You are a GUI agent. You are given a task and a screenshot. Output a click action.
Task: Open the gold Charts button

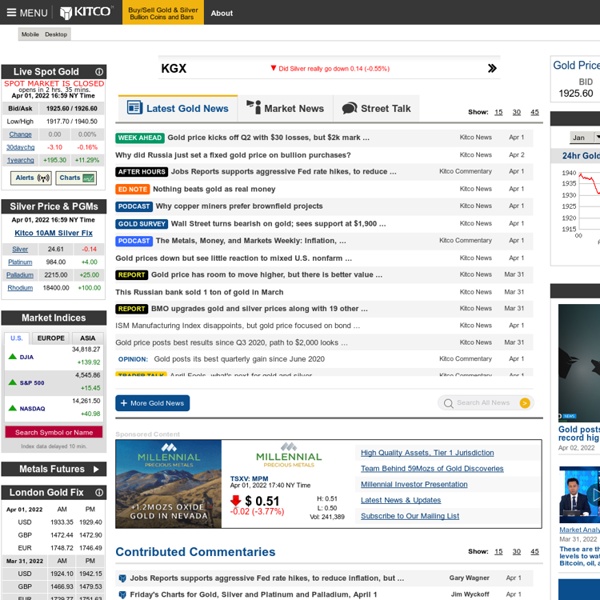tap(77, 178)
